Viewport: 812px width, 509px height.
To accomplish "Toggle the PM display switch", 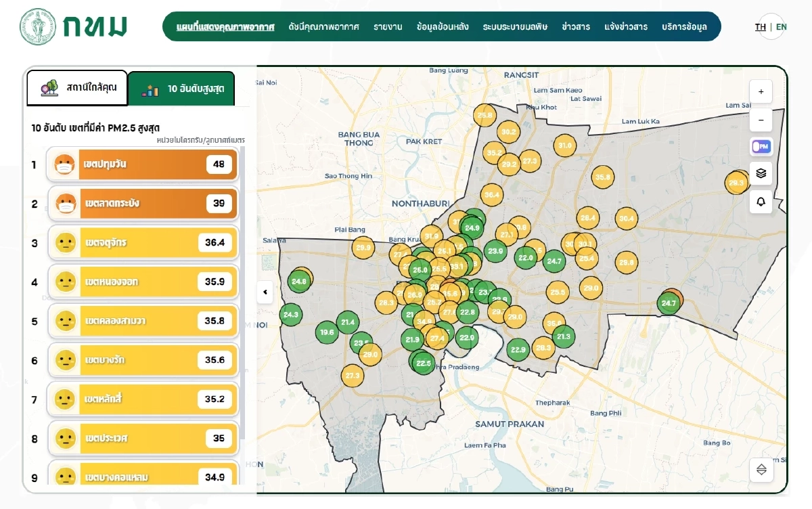I will 761,146.
